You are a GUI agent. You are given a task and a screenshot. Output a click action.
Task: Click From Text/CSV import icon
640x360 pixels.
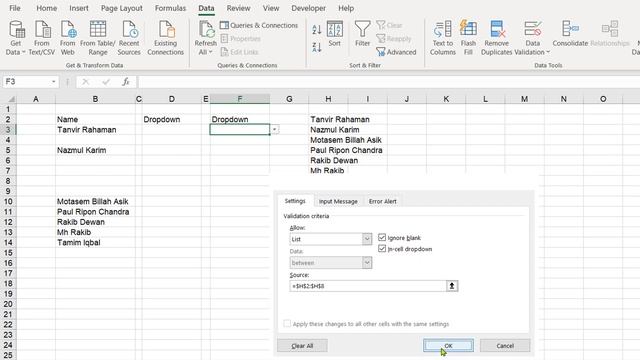coord(42,30)
